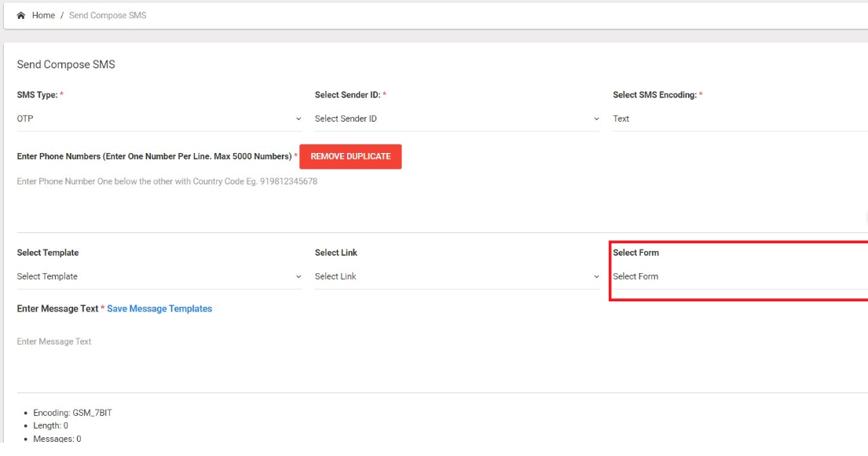Click the Send Compose SMS page heading

[66, 64]
